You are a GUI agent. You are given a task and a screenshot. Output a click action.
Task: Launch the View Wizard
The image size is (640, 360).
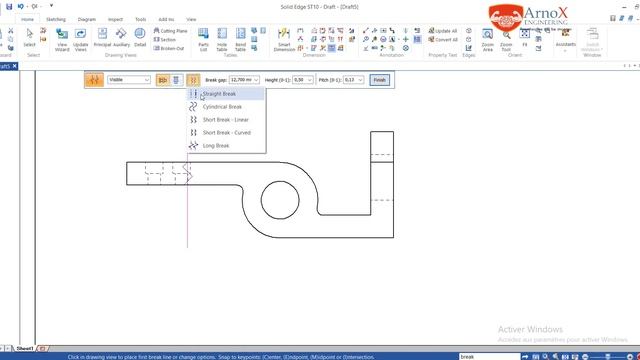(x=62, y=40)
